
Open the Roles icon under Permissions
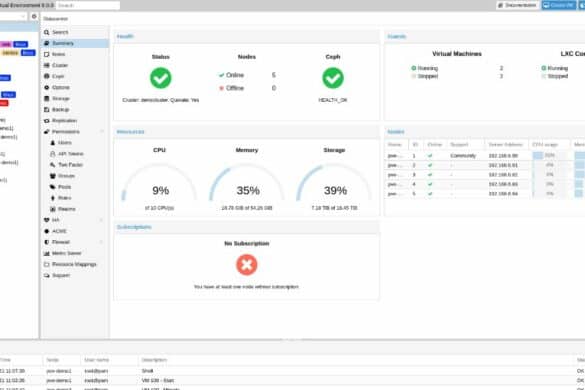click(x=53, y=198)
